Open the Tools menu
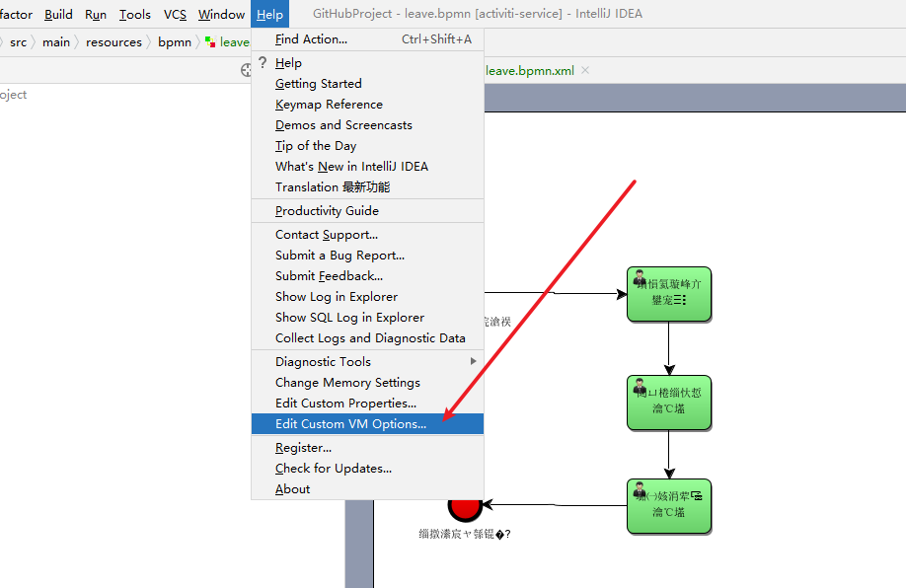The width and height of the screenshot is (906, 588). [134, 15]
